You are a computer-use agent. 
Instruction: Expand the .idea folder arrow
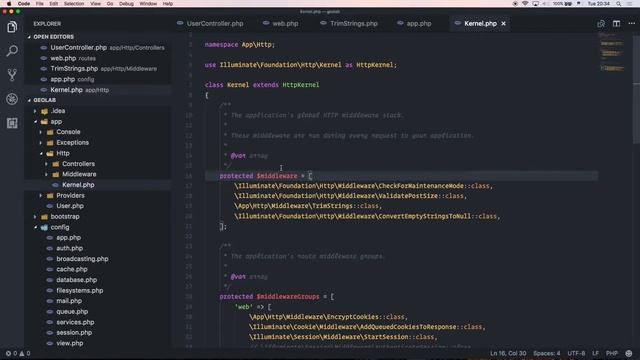click(35, 111)
